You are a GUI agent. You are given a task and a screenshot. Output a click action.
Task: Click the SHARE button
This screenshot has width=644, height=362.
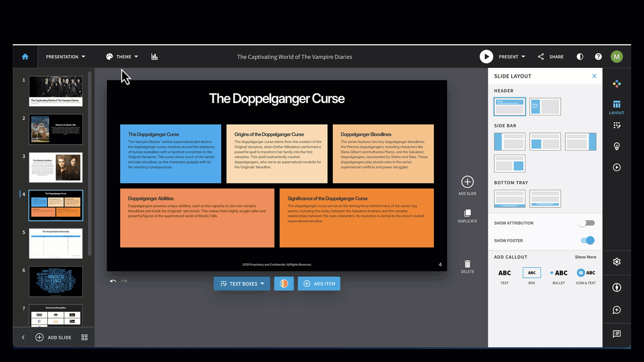(x=551, y=57)
